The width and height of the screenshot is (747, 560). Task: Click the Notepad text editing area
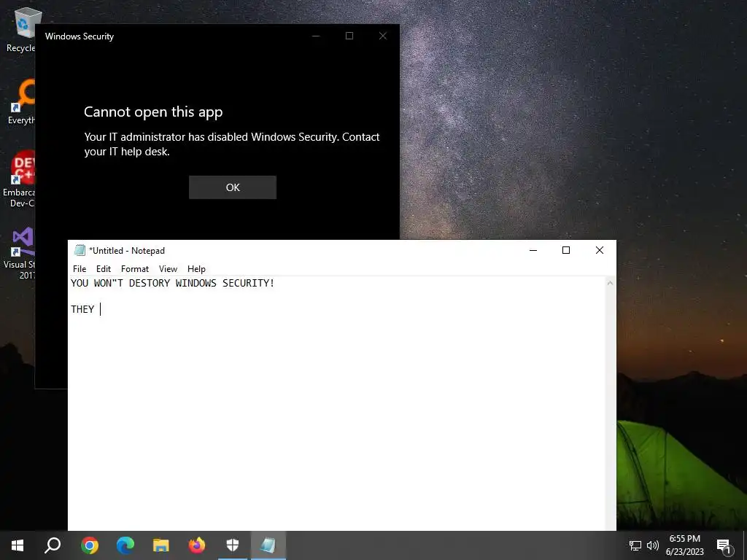[337, 403]
